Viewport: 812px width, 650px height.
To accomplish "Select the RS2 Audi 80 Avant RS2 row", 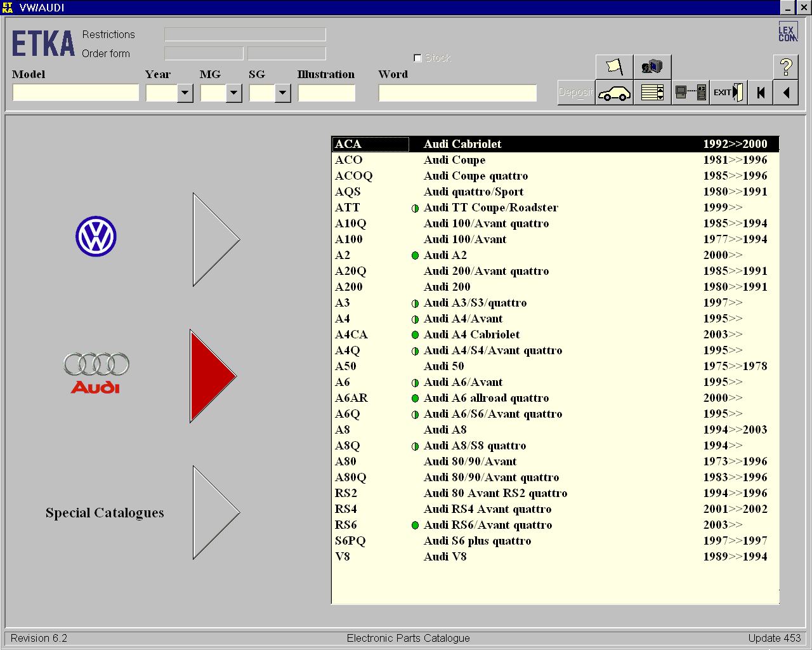I will [555, 493].
